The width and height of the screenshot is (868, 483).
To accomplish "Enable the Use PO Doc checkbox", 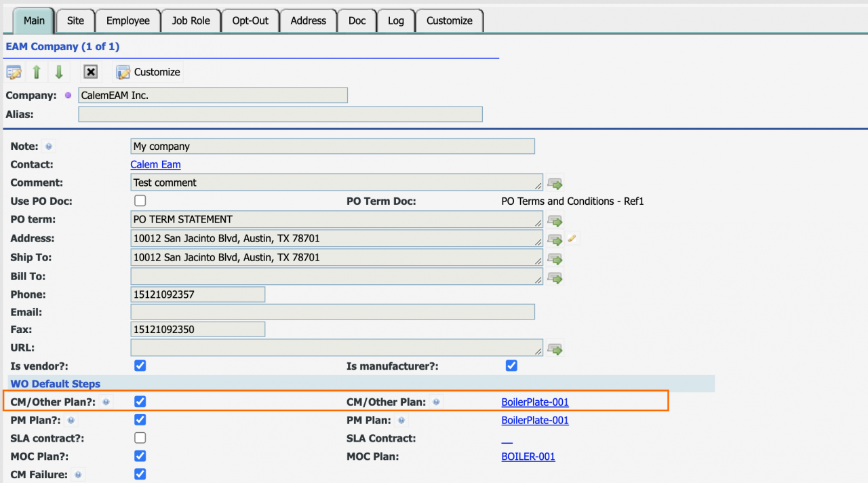I will tap(140, 201).
